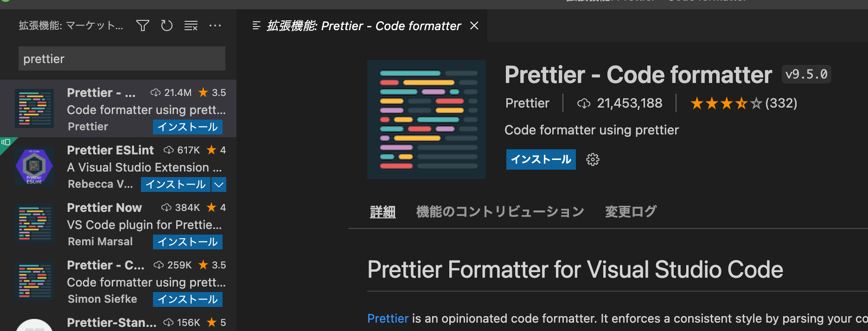Image resolution: width=868 pixels, height=331 pixels.
Task: Click the v9.5.0 version badge
Action: (806, 74)
